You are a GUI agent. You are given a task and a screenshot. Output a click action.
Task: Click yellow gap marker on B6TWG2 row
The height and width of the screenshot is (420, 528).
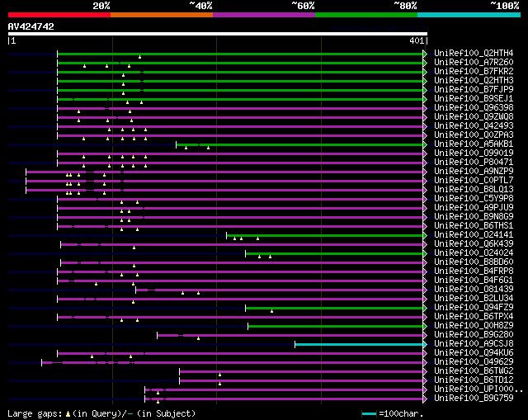point(220,375)
